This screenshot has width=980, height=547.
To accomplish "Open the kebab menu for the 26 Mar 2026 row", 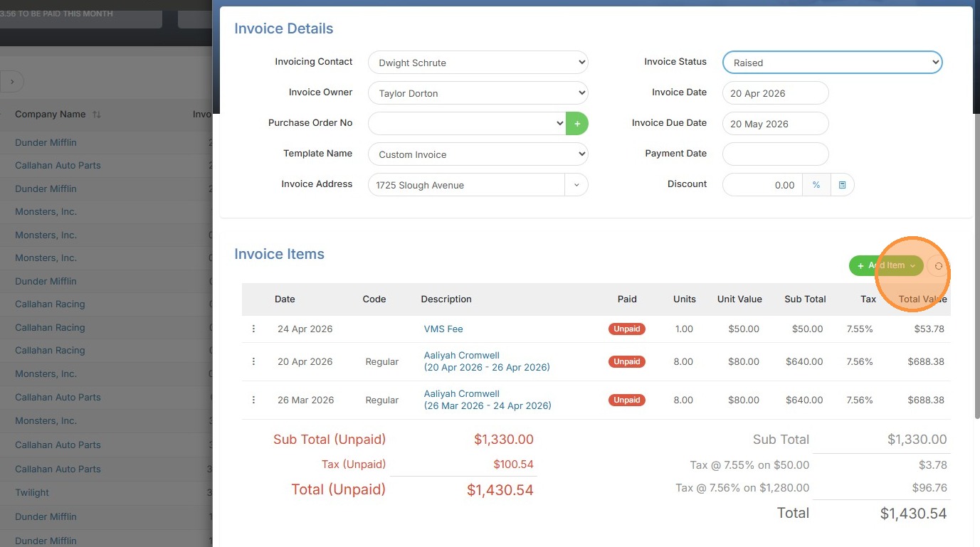I will point(253,400).
